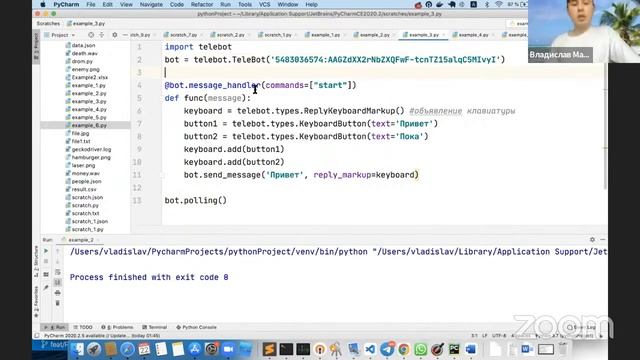Open the Navigate menu
Screen dimensions: 640x360
coord(151,4)
